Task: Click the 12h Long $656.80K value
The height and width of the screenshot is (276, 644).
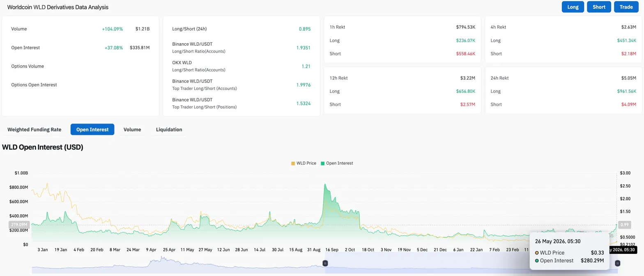Action: pyautogui.click(x=466, y=91)
